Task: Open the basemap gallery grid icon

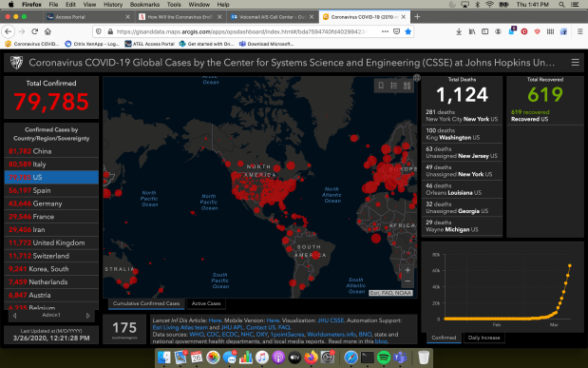Action: pos(407,86)
